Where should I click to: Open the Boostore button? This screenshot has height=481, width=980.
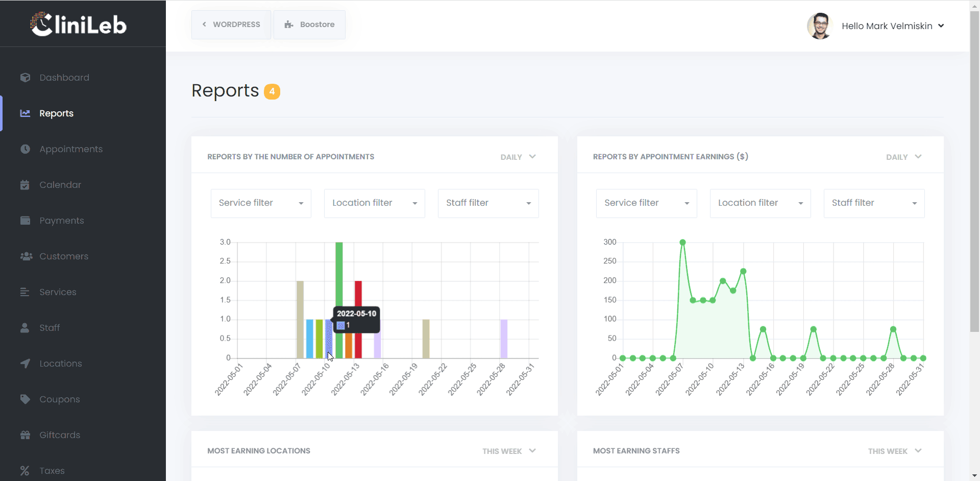click(309, 25)
